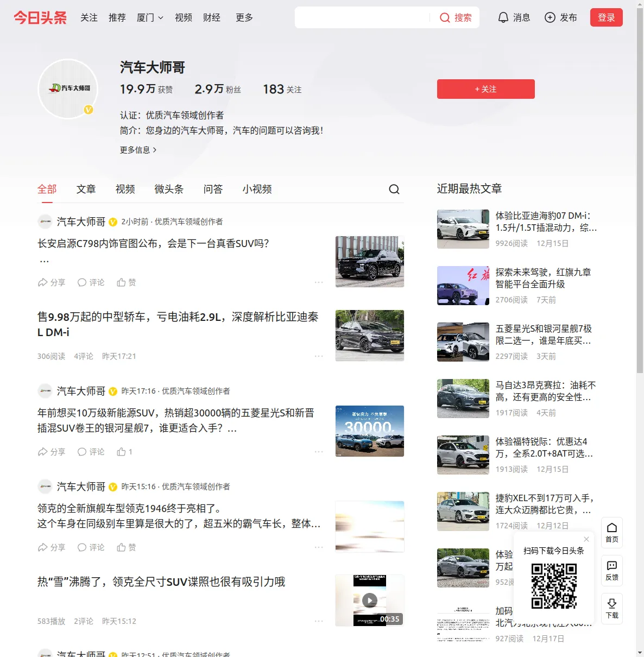Click the red 登录 button
The height and width of the screenshot is (657, 644).
[x=607, y=17]
